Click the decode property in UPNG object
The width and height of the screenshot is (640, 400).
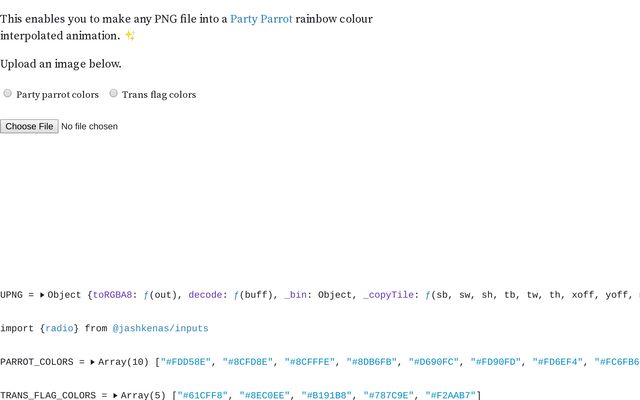click(x=205, y=295)
